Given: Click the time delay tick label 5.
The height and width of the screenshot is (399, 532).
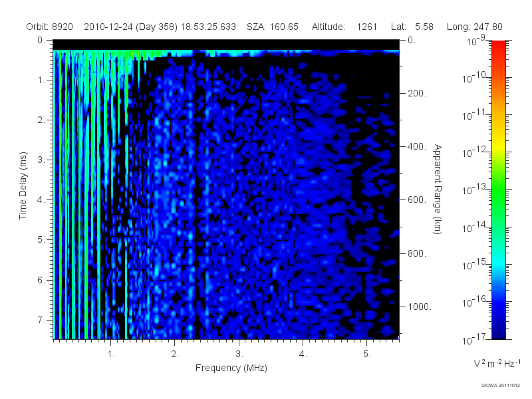Looking at the screenshot, I should coord(41,240).
